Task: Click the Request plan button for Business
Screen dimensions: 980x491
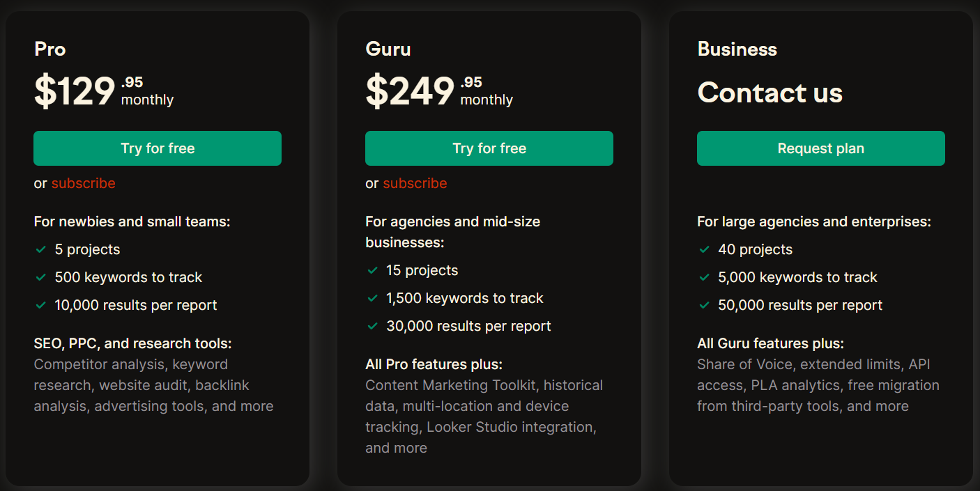Action: coord(821,148)
